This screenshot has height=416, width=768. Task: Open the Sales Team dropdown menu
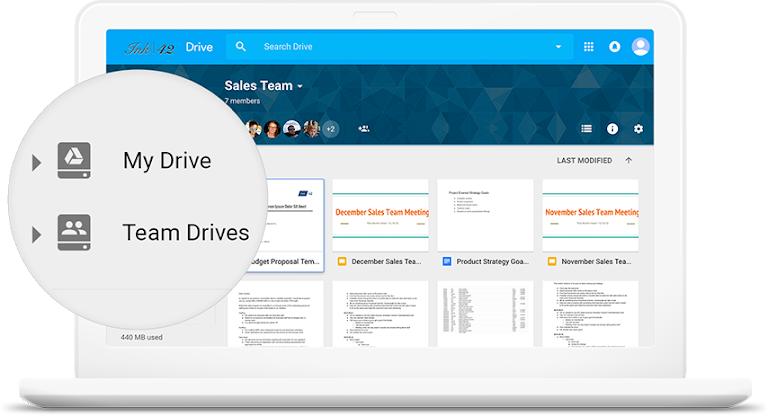pyautogui.click(x=299, y=87)
